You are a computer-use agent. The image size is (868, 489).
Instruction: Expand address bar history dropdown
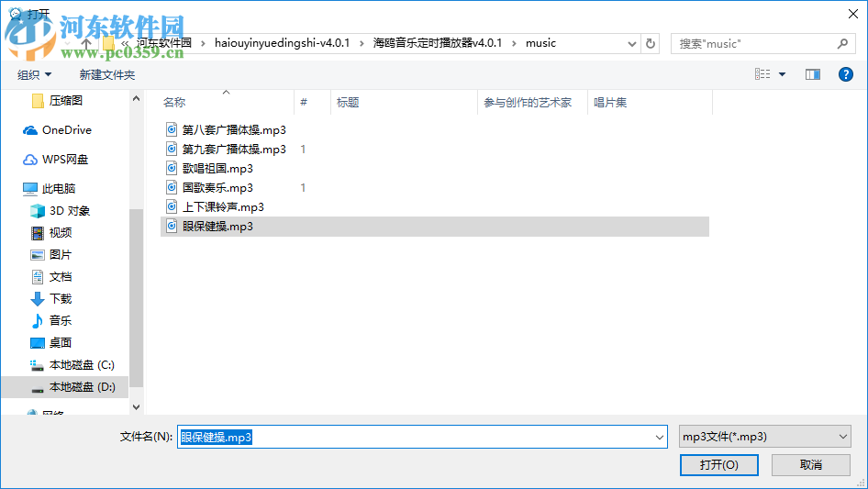pyautogui.click(x=631, y=43)
